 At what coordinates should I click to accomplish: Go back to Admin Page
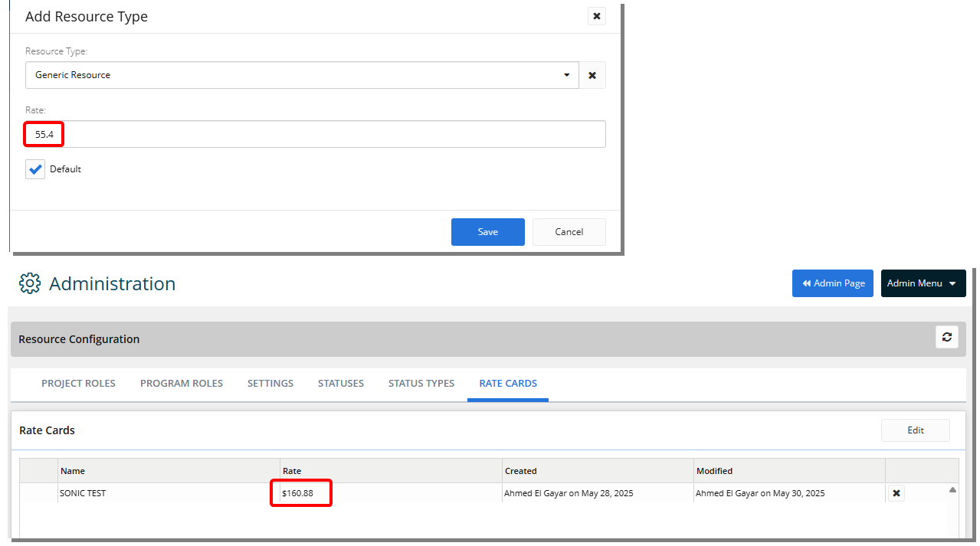point(832,283)
